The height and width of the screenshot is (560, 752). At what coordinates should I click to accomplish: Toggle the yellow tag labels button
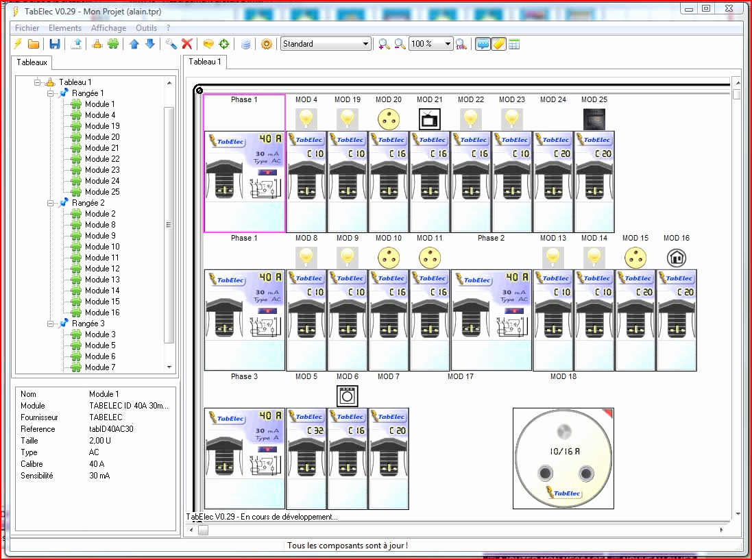tap(499, 44)
